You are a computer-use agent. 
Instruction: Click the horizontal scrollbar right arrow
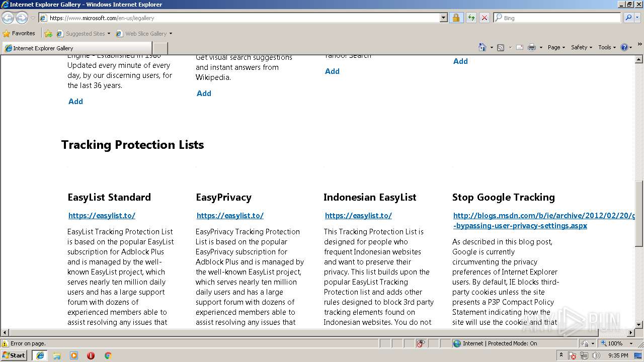click(x=631, y=333)
